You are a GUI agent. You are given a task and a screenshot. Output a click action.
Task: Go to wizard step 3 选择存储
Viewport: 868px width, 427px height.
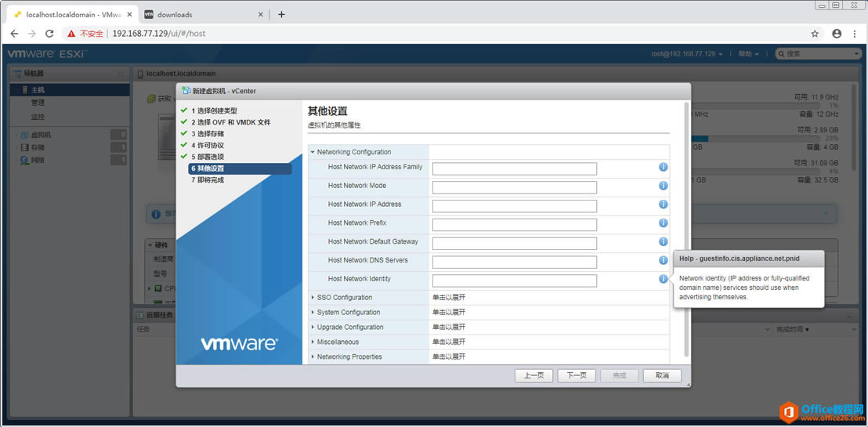point(208,134)
